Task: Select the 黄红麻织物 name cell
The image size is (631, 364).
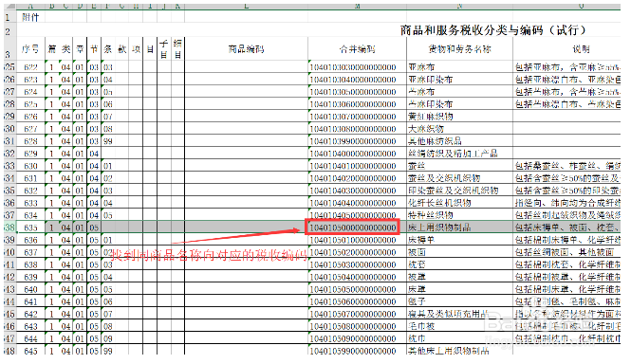Action: tap(459, 117)
